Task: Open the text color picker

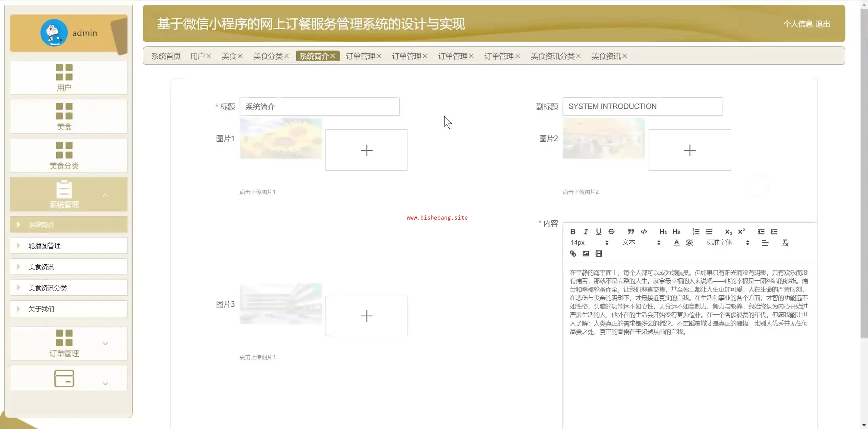Action: pos(676,243)
